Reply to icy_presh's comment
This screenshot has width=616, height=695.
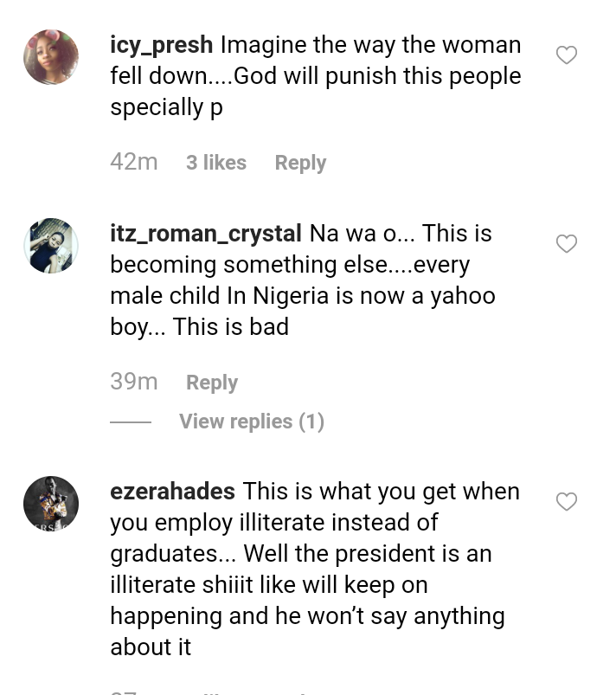pyautogui.click(x=300, y=163)
